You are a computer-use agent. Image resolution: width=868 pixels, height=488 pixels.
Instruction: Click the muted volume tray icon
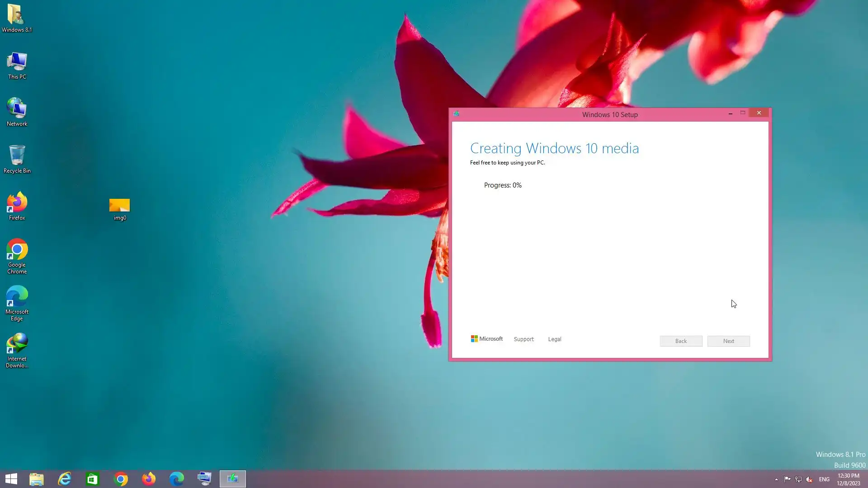(809, 479)
